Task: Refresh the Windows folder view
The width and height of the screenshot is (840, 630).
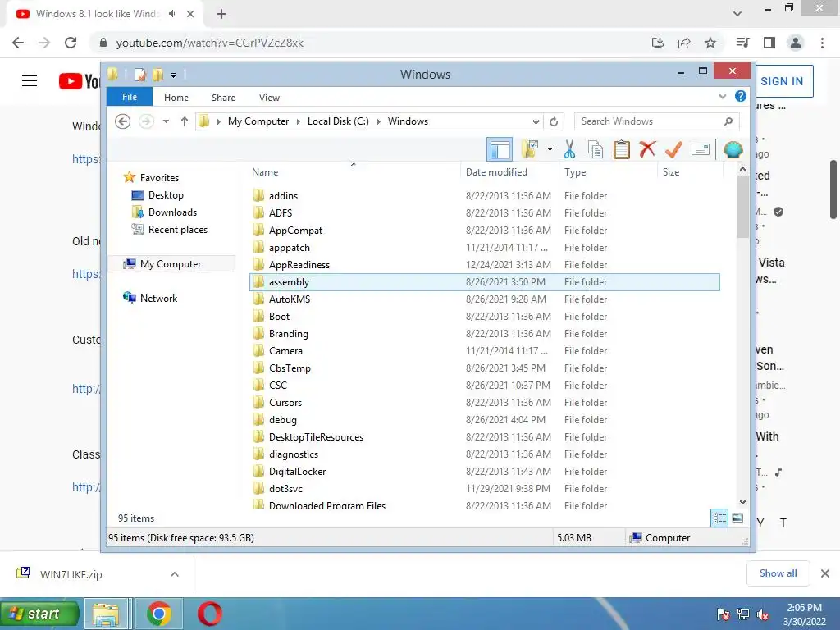Action: pos(554,121)
